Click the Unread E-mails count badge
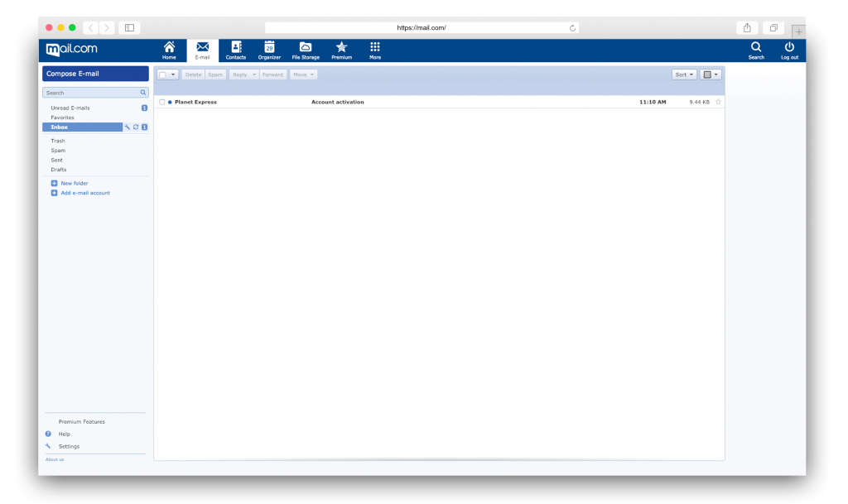The height and width of the screenshot is (504, 848). pyautogui.click(x=144, y=108)
